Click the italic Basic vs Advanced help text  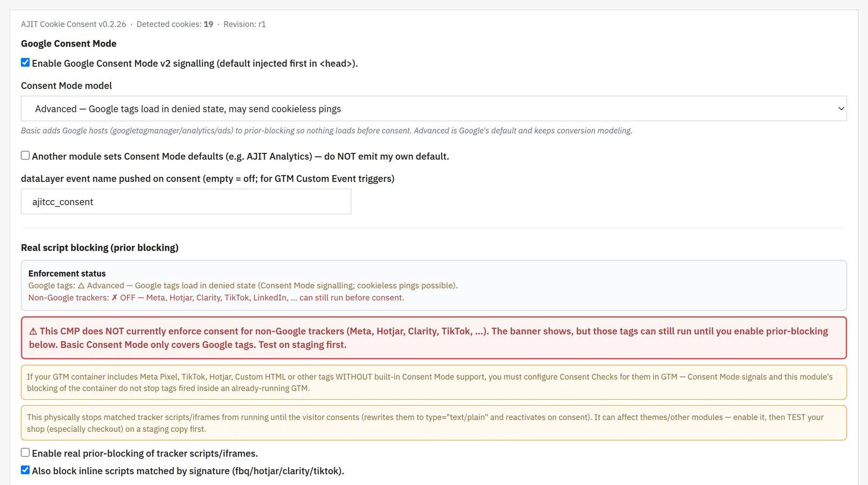pos(327,131)
